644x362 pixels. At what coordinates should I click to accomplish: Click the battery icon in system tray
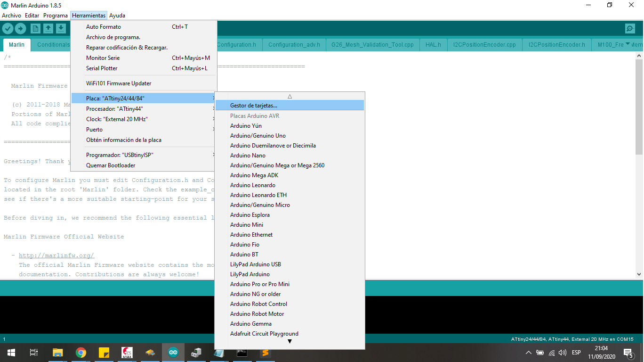[540, 353]
